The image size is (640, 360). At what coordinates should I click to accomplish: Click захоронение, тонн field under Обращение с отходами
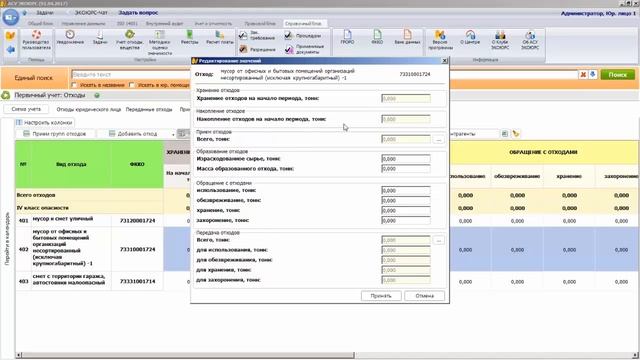[406, 220]
